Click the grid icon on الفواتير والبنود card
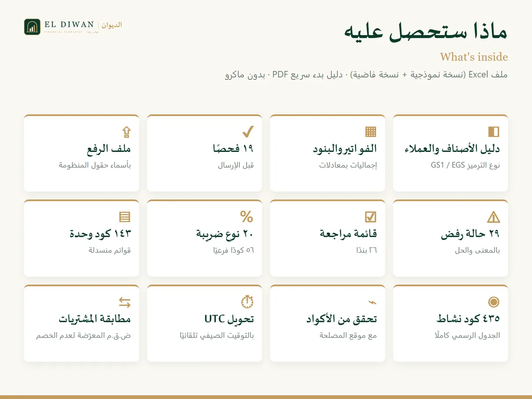The image size is (532, 399). pyautogui.click(x=371, y=132)
